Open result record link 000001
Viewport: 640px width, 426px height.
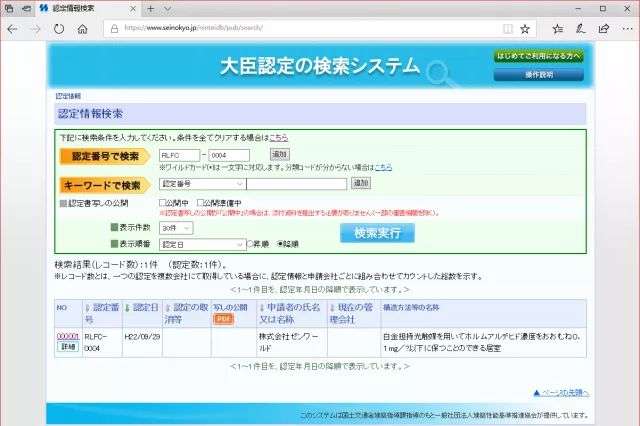[x=68, y=337]
